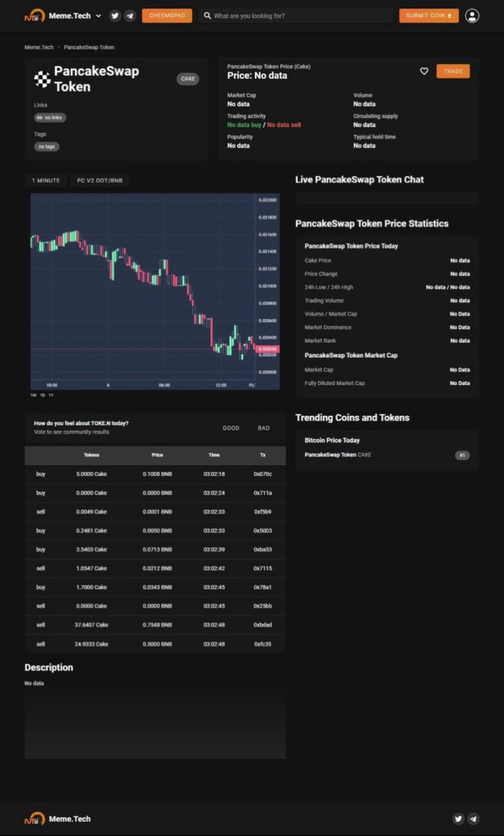The height and width of the screenshot is (836, 504).
Task: Open the 1 MINUTE interval selector
Action: tap(46, 180)
